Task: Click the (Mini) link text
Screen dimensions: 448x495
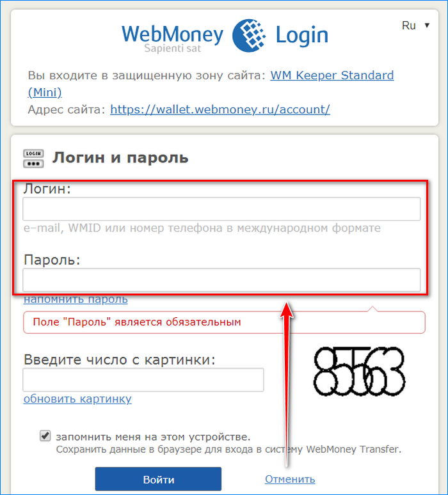Action: pos(45,93)
